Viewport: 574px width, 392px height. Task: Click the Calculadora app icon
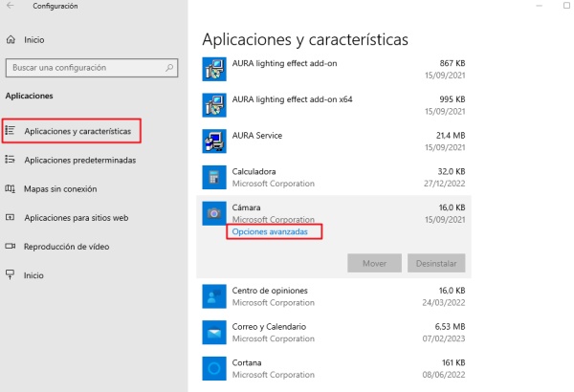coord(214,177)
